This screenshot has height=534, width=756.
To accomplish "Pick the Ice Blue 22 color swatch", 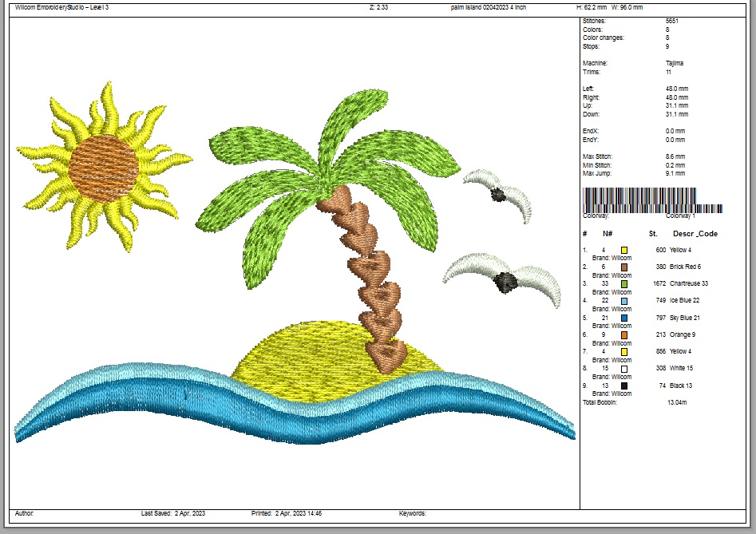I will [x=623, y=301].
